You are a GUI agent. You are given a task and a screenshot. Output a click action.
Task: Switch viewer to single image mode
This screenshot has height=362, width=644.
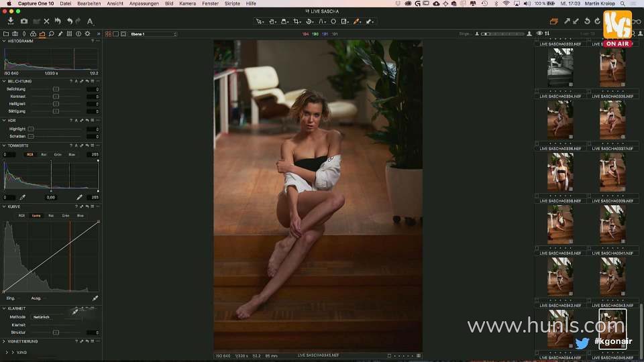pos(116,34)
